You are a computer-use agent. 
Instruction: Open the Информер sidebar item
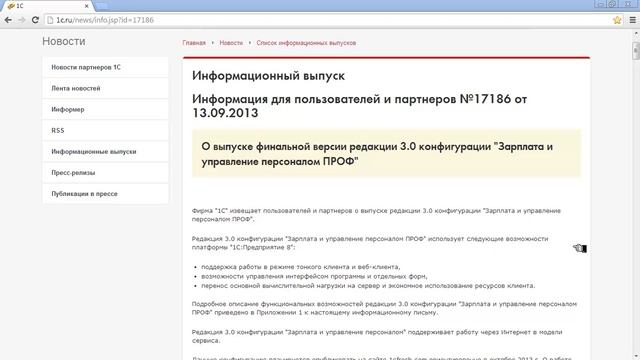click(105, 109)
